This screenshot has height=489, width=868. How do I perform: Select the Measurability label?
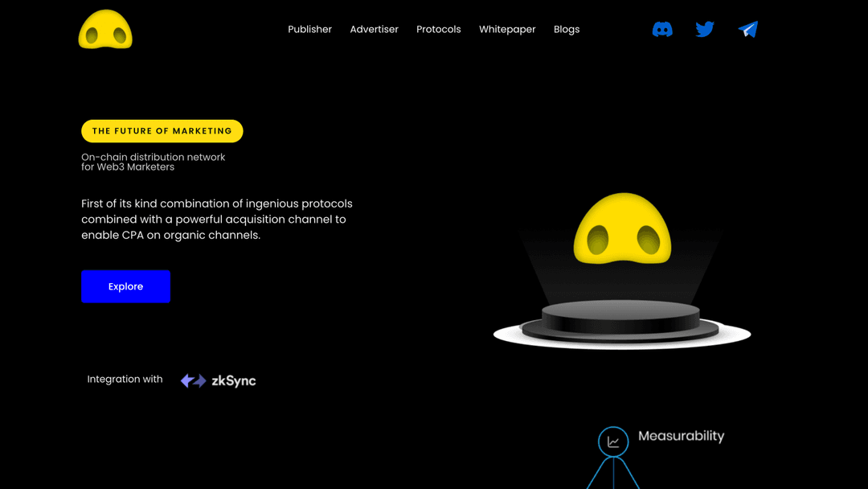[x=681, y=436]
